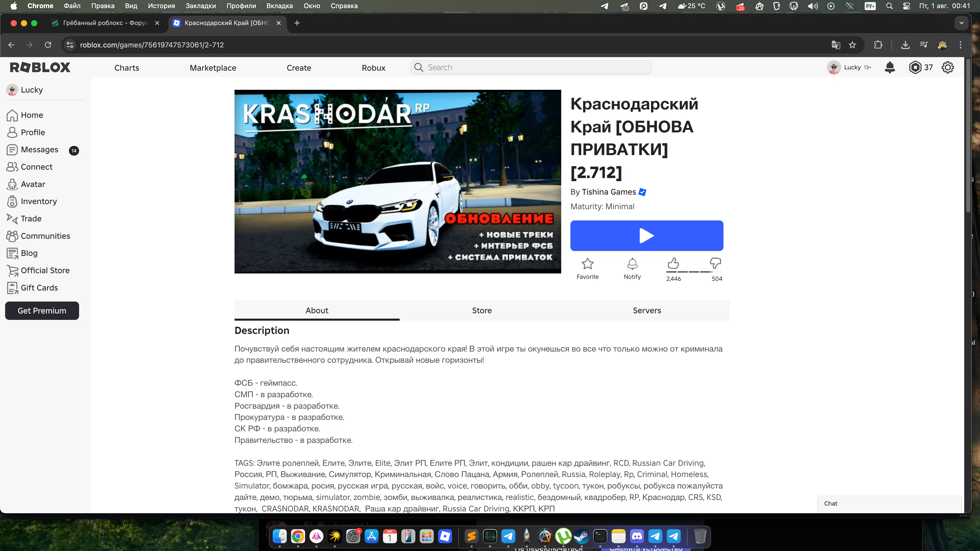Add the game to Favorites with the star

(587, 268)
